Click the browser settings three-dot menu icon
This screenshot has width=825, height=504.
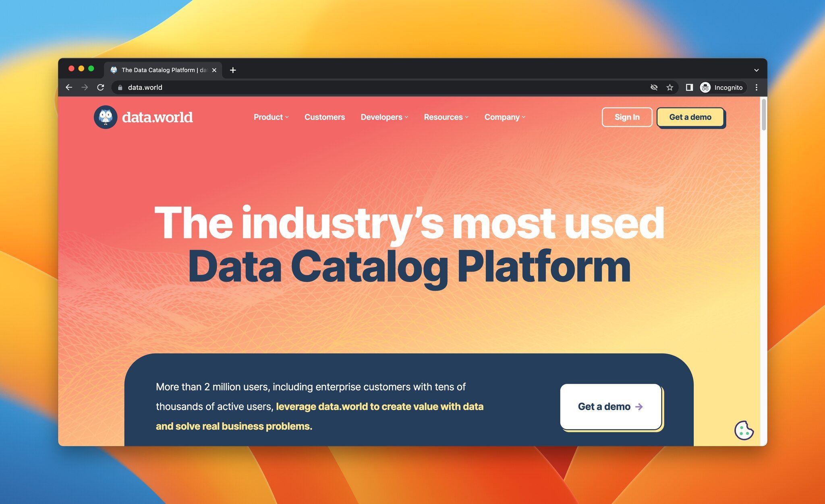(x=756, y=87)
